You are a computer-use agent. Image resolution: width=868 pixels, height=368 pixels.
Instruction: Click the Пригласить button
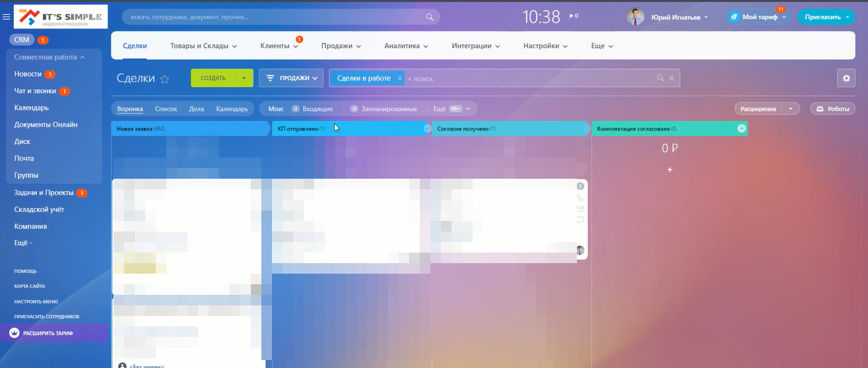tap(826, 17)
